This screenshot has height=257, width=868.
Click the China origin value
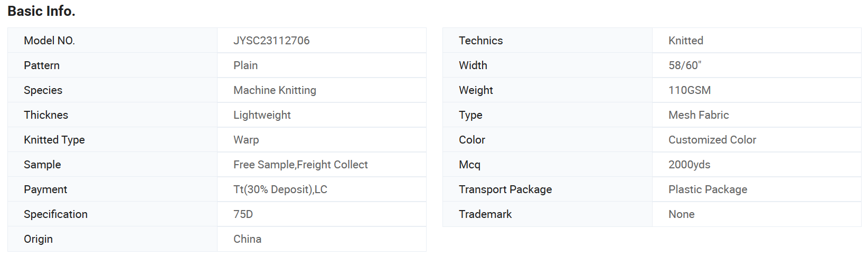pos(247,239)
